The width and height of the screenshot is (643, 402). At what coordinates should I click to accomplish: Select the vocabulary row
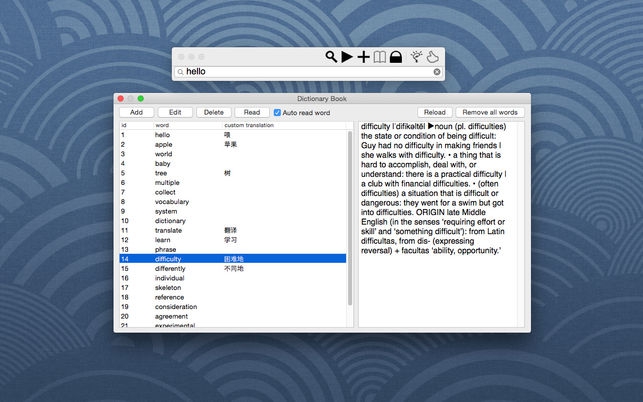pos(233,202)
